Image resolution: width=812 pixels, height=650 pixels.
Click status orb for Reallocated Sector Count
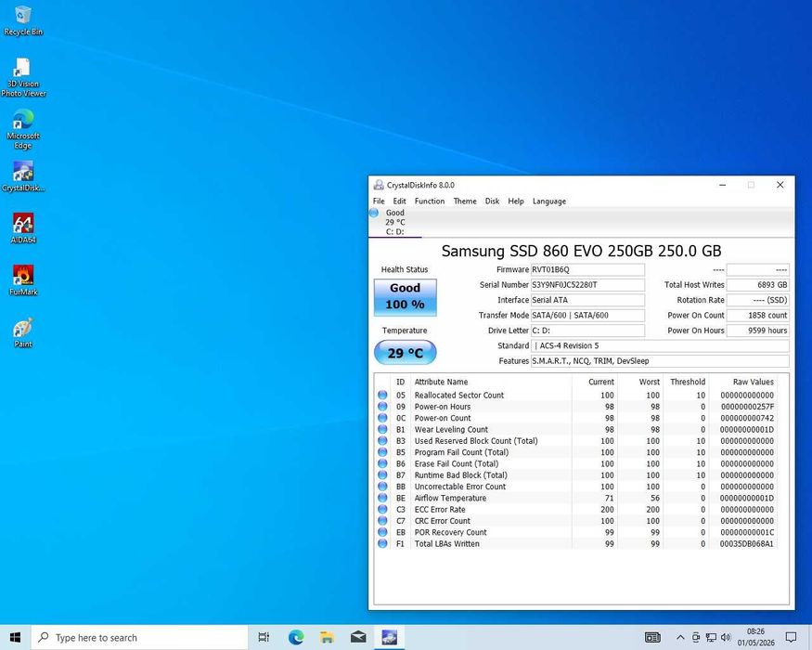click(x=382, y=395)
